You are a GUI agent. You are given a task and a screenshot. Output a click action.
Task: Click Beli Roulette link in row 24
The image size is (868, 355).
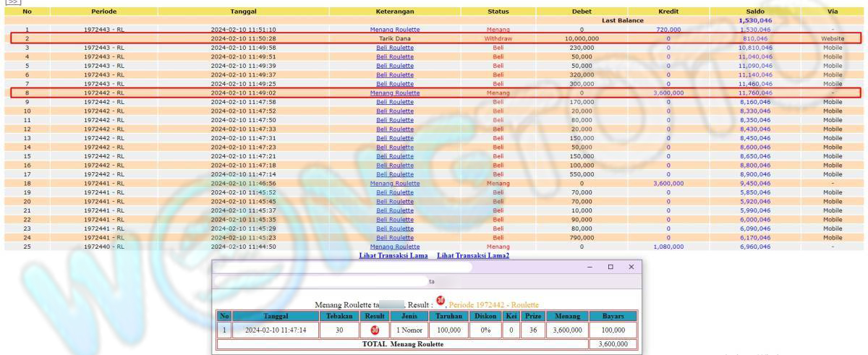coord(395,238)
